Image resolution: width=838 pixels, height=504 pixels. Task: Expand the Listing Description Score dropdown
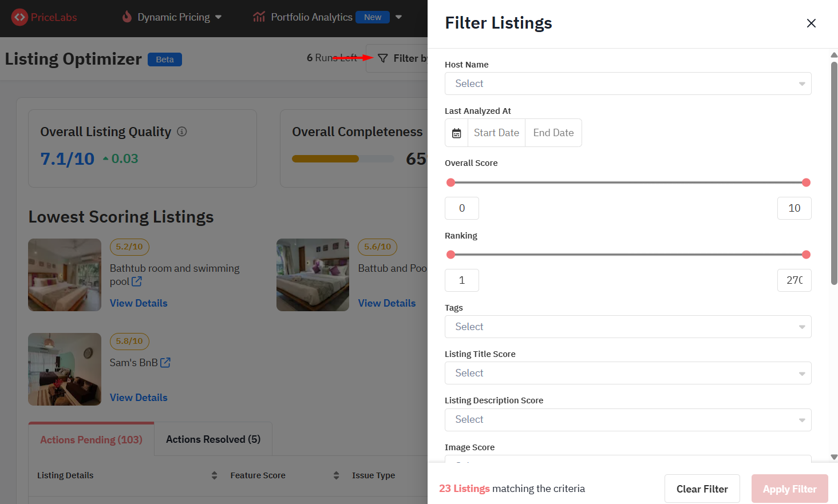coord(628,420)
